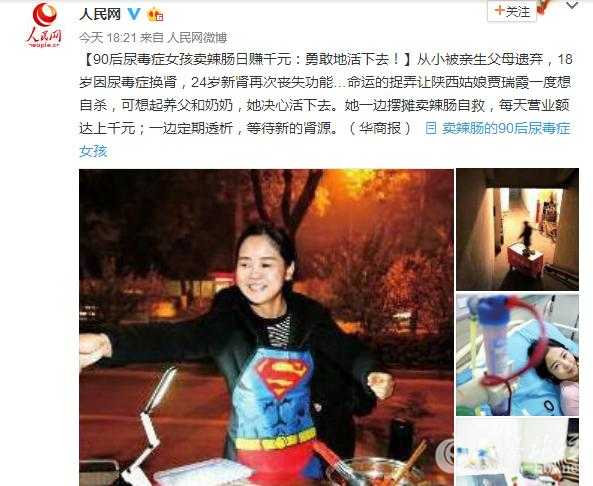This screenshot has height=486, width=593.
Task: Open the 人民网 account name link
Action: (100, 14)
